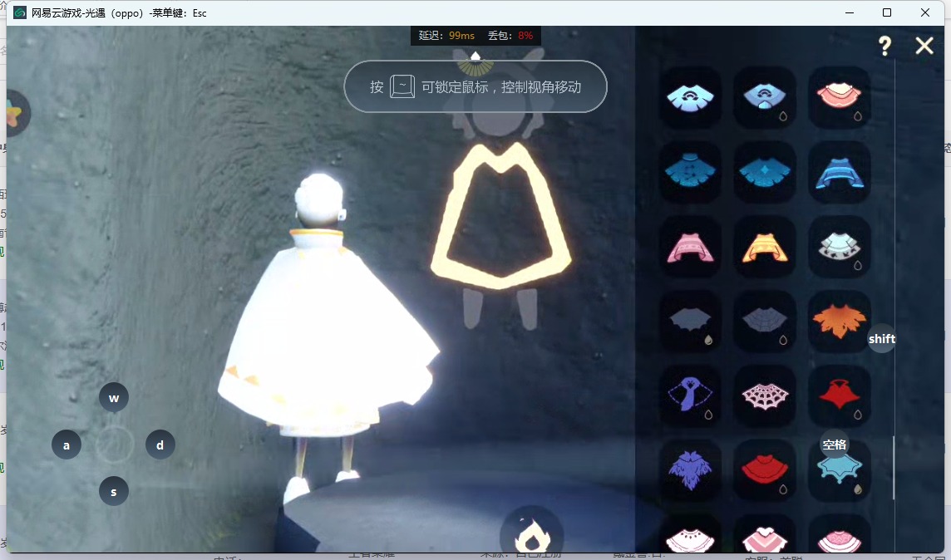
Task: Click the shift key overlay button
Action: point(882,339)
